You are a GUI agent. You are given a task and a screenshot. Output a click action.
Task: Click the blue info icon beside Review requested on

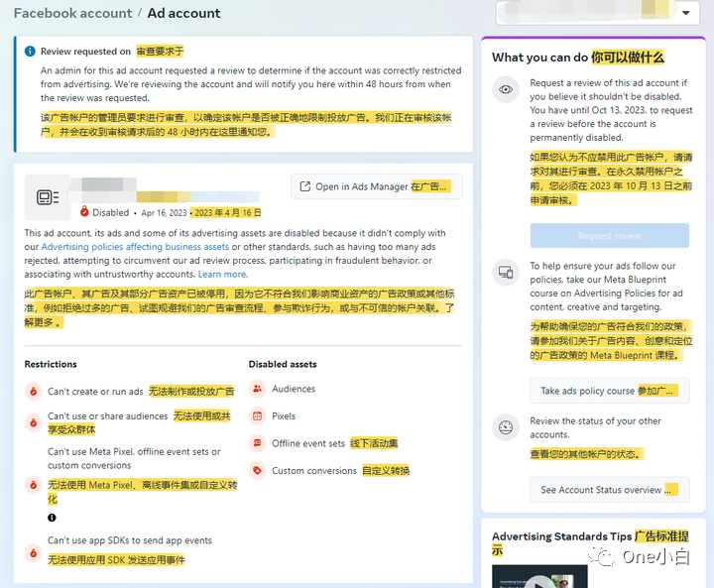30,51
